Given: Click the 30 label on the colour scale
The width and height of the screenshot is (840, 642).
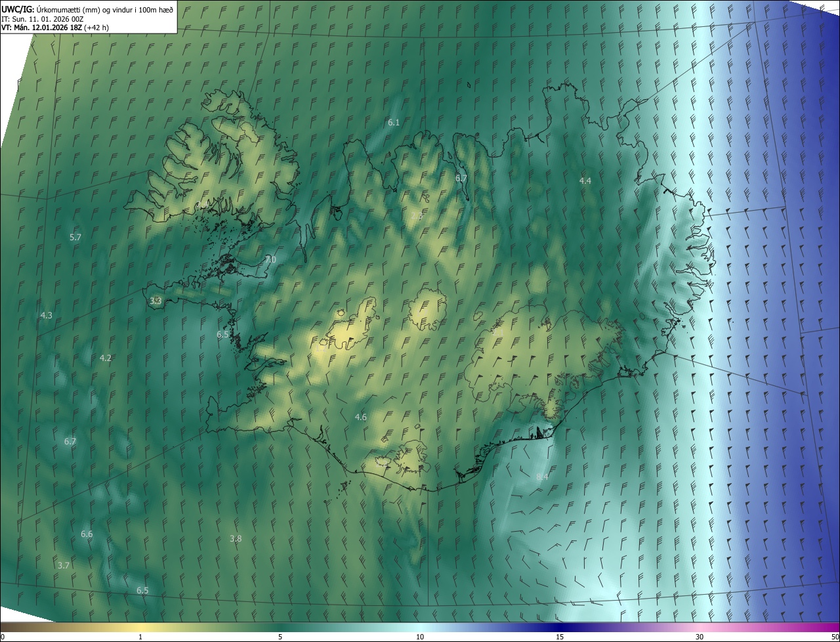Looking at the screenshot, I should coord(700,637).
